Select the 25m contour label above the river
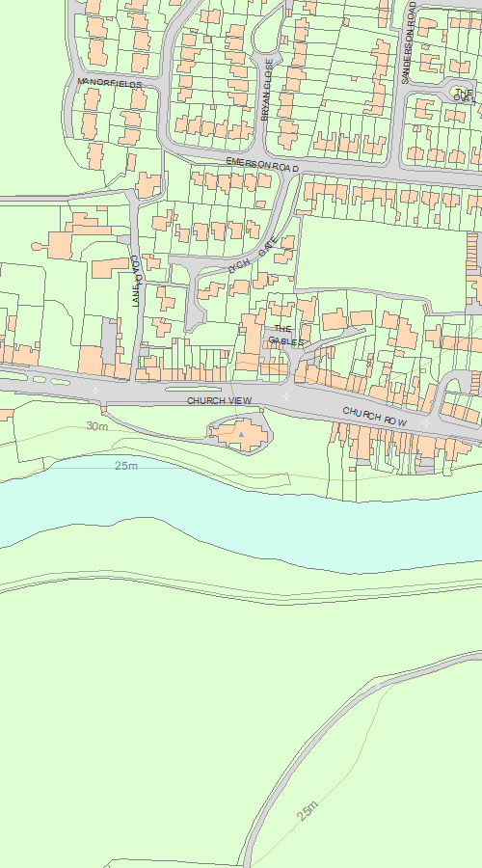Image resolution: width=482 pixels, height=868 pixels. coord(126,466)
